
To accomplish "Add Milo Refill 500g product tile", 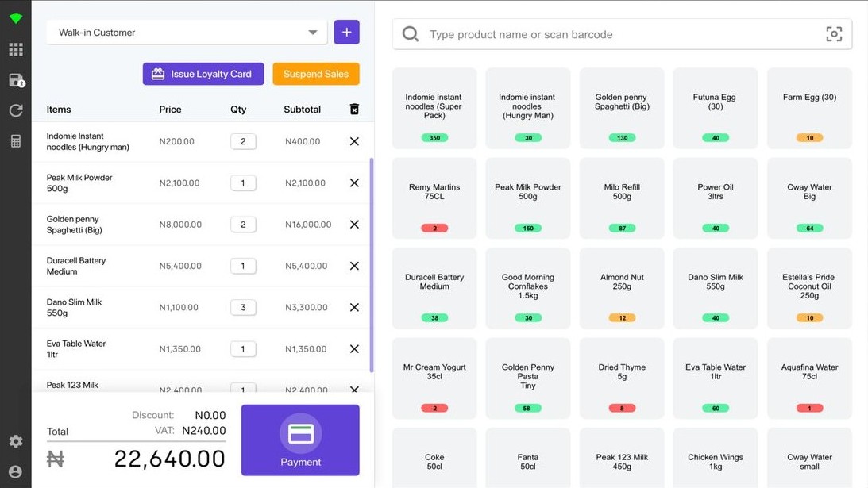I will [x=622, y=198].
